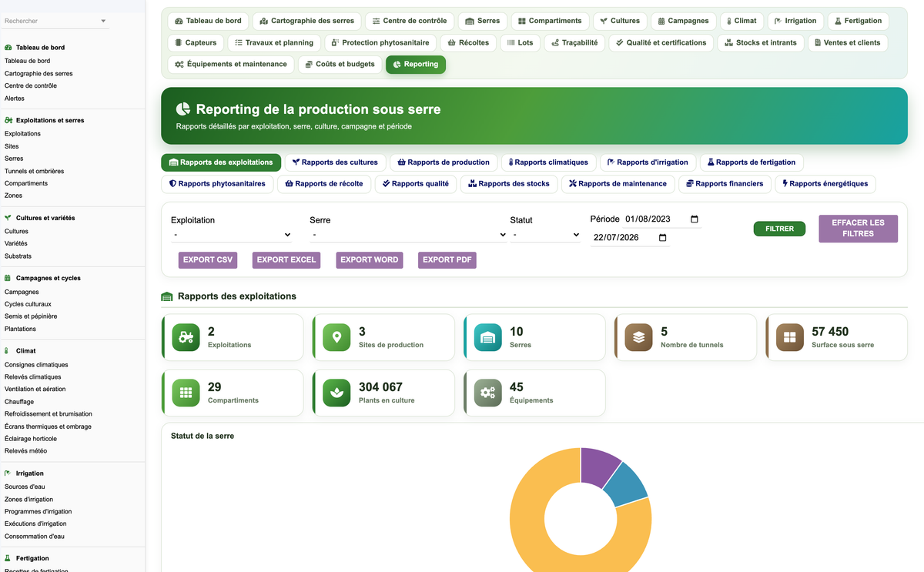Select the Protection phytosanitaire tab

381,42
